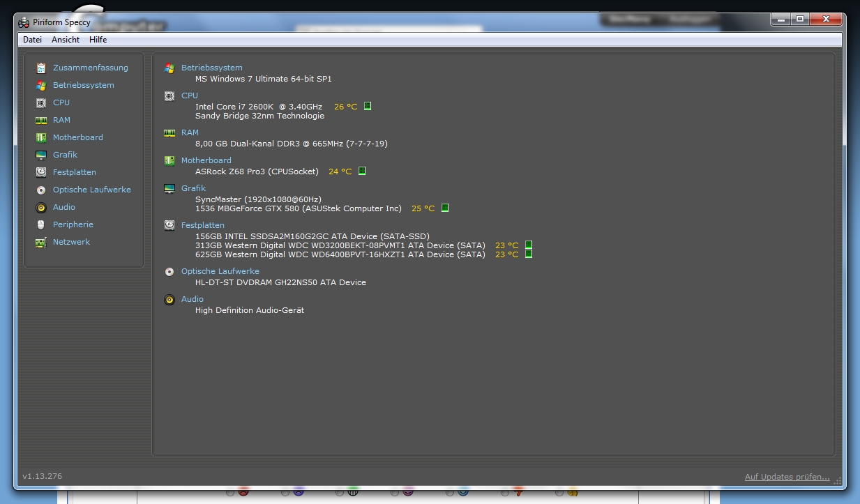The width and height of the screenshot is (860, 504).
Task: Open the Ansicht menu
Action: point(66,40)
